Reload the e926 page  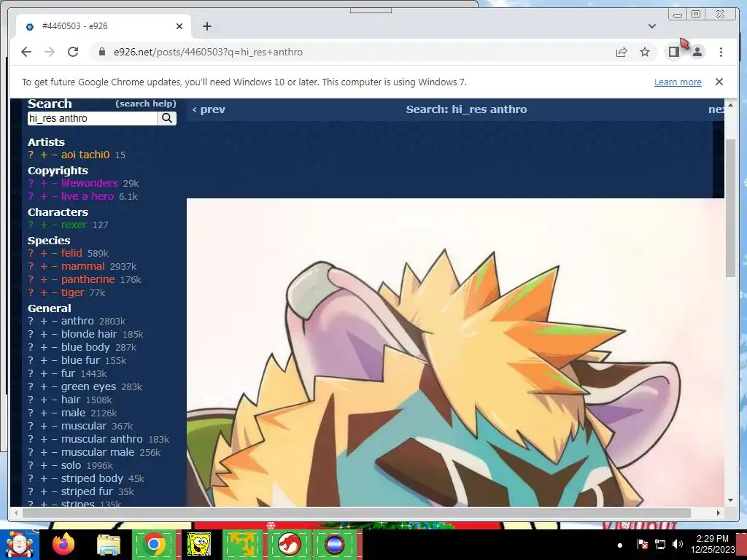[x=73, y=52]
